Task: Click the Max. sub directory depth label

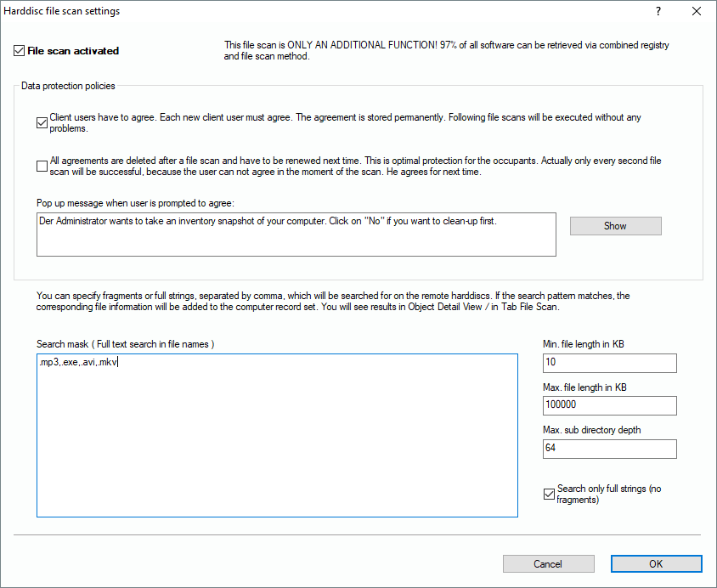Action: coord(591,430)
